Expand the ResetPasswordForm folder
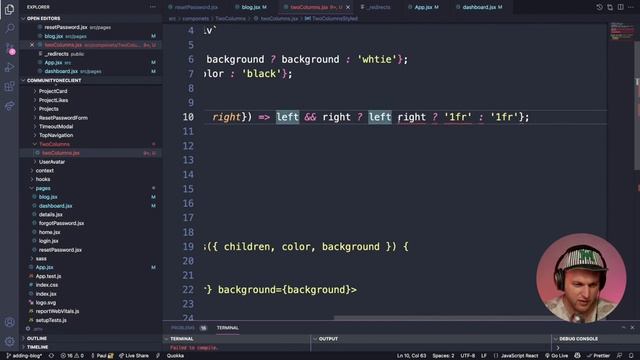Screen dimensions: 640x360 pos(63,118)
